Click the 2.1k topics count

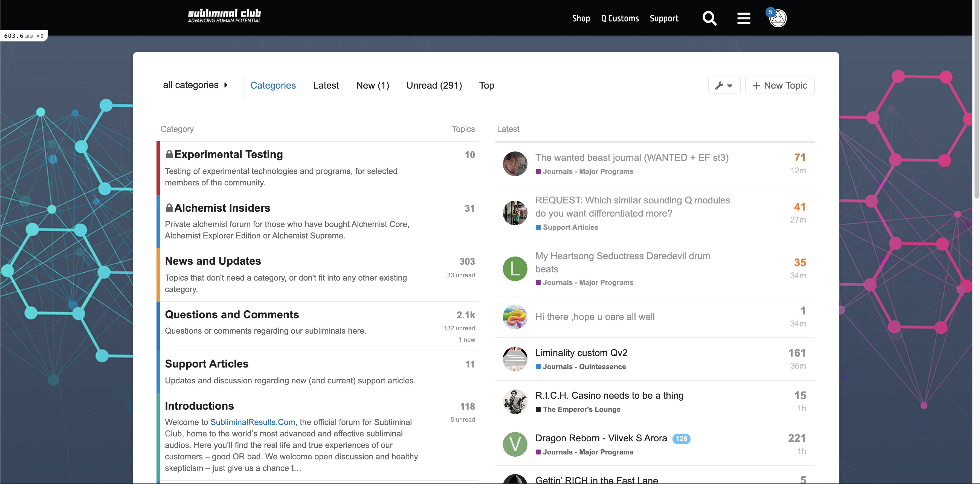point(466,315)
